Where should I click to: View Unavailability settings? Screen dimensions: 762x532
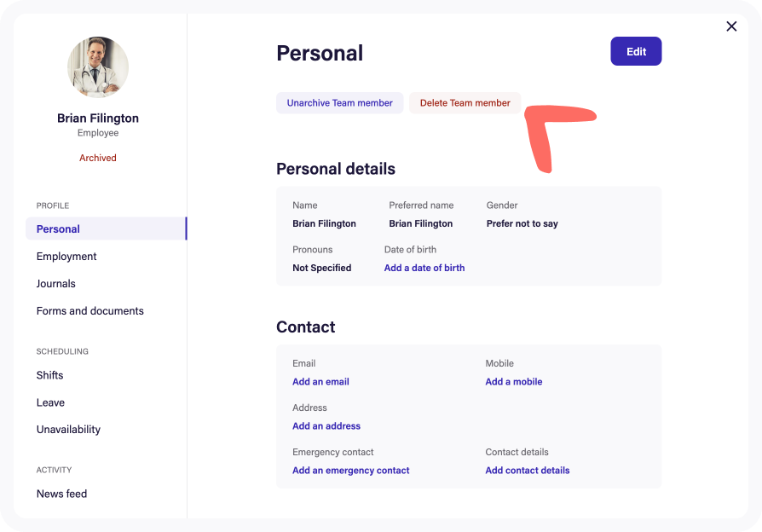pos(68,429)
